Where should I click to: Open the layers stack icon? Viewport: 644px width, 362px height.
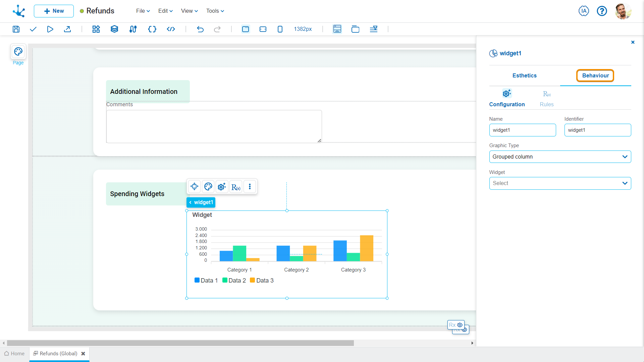tap(114, 29)
